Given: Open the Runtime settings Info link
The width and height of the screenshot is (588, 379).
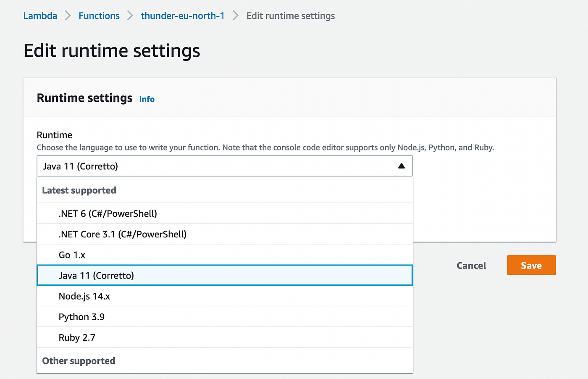Looking at the screenshot, I should coord(147,99).
